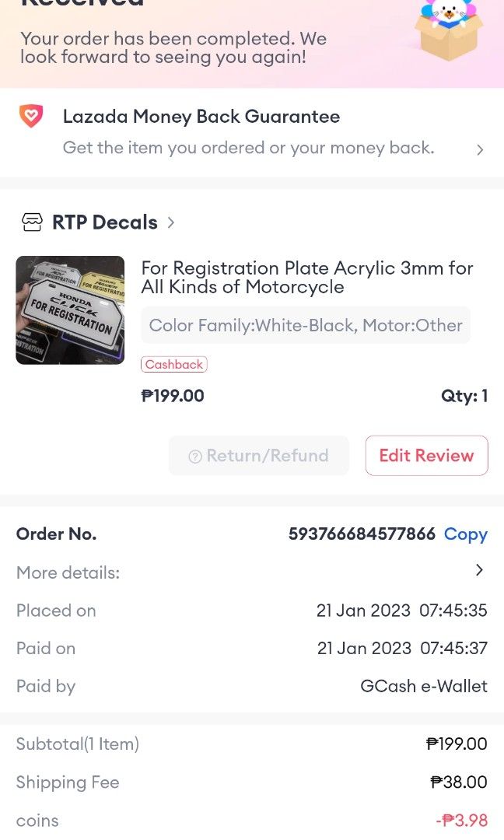Select the ₱199.00 item price
504x840 pixels.
pos(172,396)
